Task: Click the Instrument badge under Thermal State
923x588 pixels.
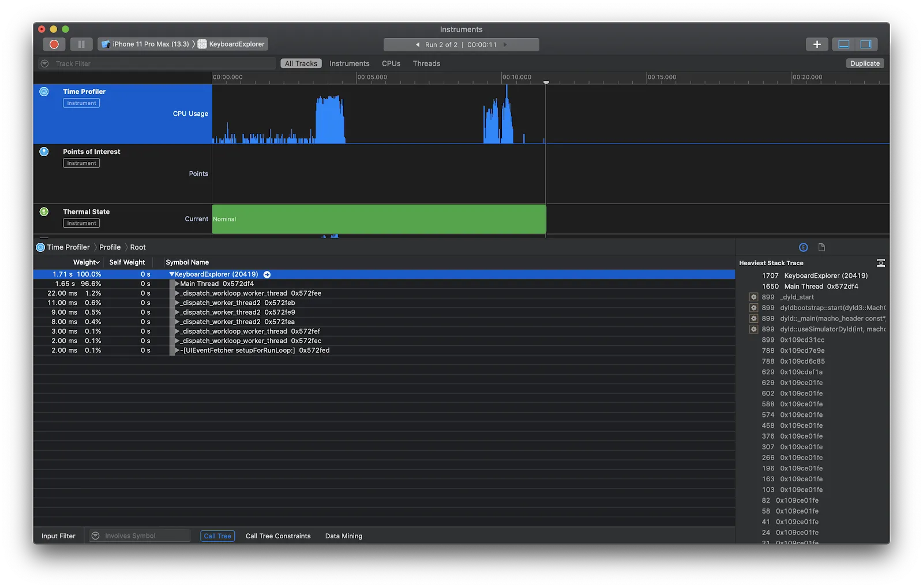Action: coord(81,223)
